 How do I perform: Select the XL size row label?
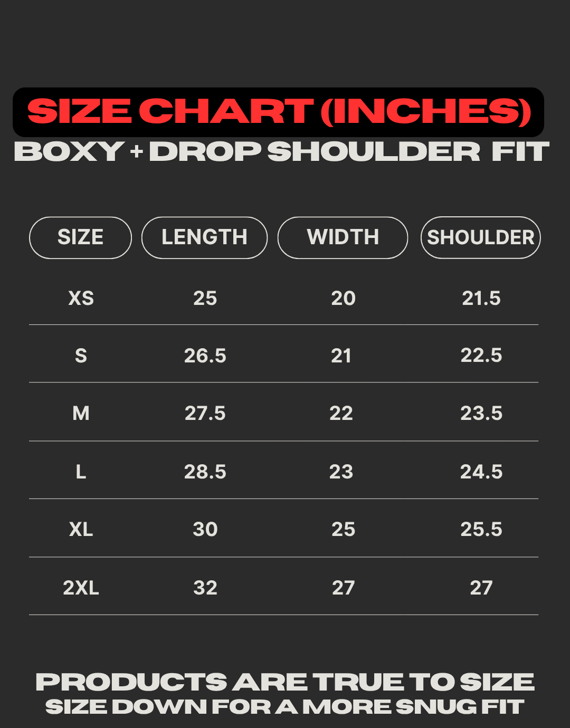[x=81, y=529]
